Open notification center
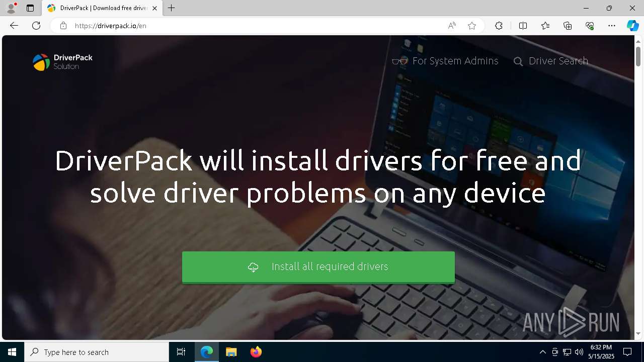The height and width of the screenshot is (362, 644). click(627, 352)
